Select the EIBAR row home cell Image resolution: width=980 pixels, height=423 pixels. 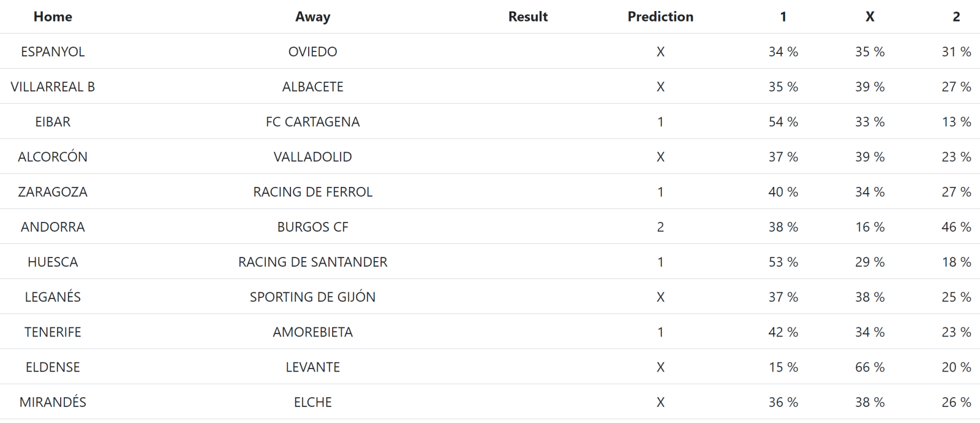click(53, 121)
